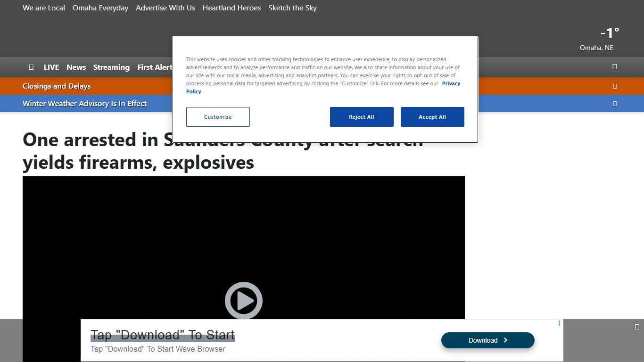Click the Heartland Heroes link
This screenshot has height=362, width=644.
click(231, 8)
